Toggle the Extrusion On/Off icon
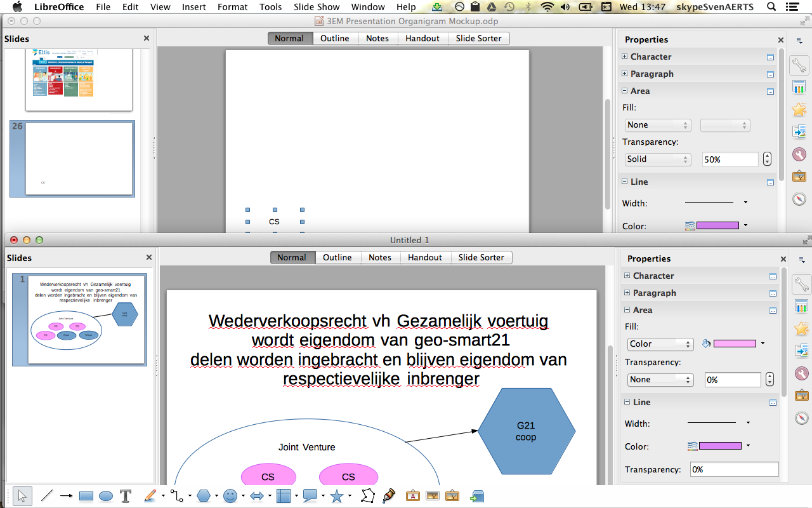 [476, 496]
